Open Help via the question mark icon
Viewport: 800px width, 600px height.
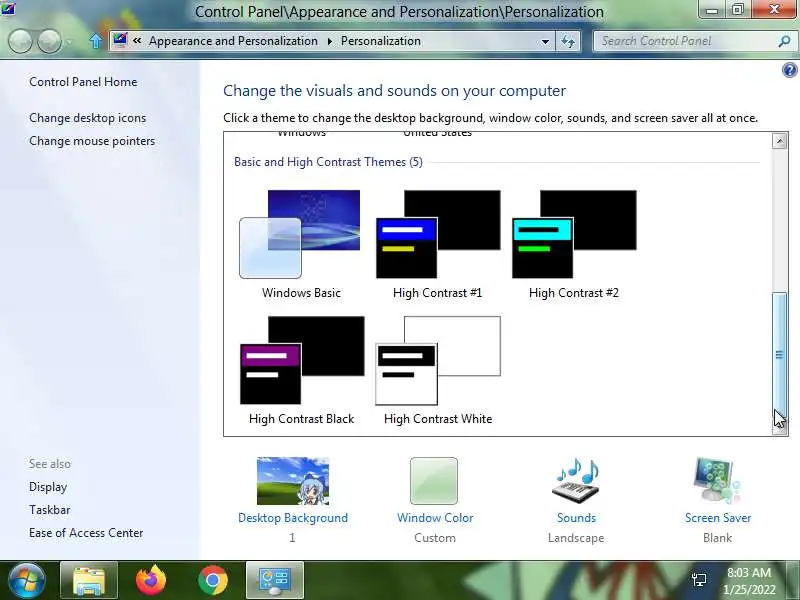[789, 70]
